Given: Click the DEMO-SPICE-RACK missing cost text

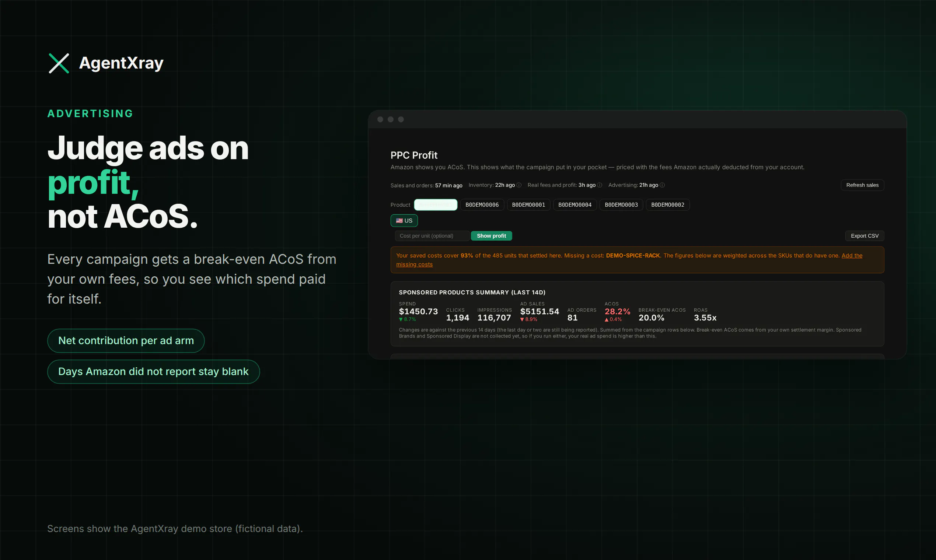Looking at the screenshot, I should coord(633,255).
